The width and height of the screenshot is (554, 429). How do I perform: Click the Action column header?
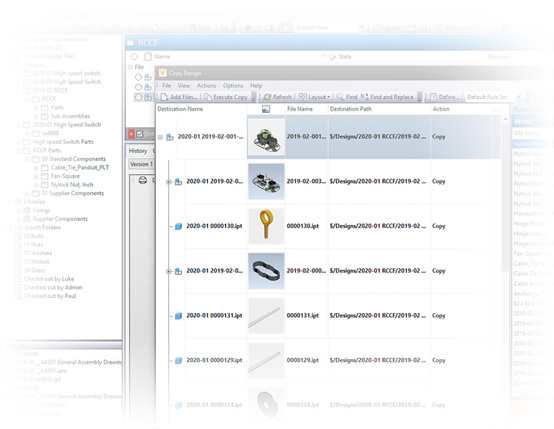[441, 109]
